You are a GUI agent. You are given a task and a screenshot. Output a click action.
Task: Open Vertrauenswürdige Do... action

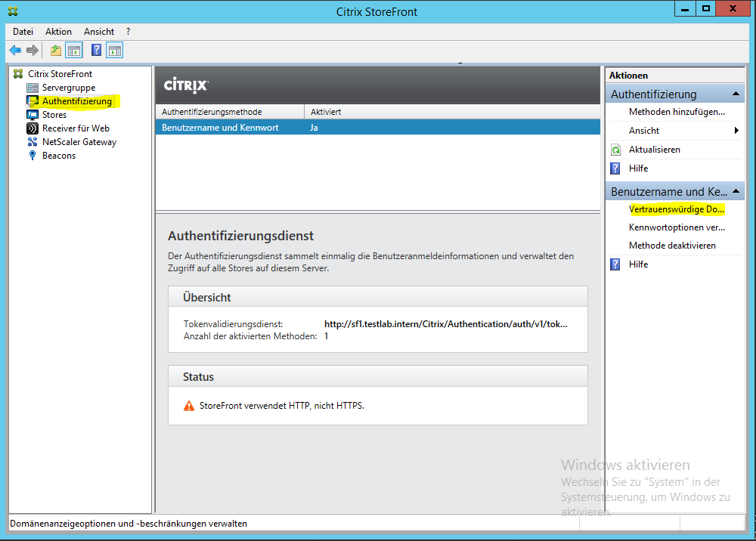click(677, 209)
